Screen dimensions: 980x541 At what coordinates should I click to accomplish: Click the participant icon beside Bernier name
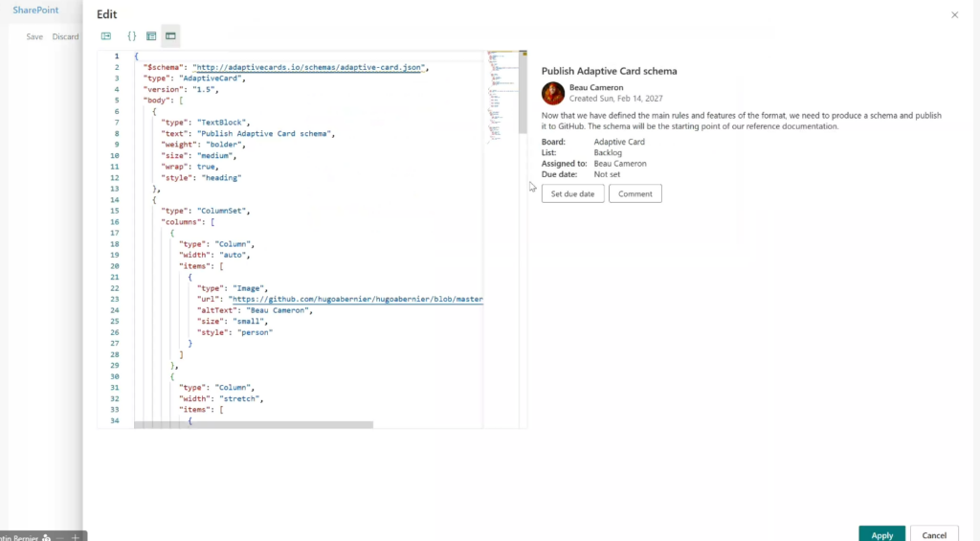tap(46, 537)
